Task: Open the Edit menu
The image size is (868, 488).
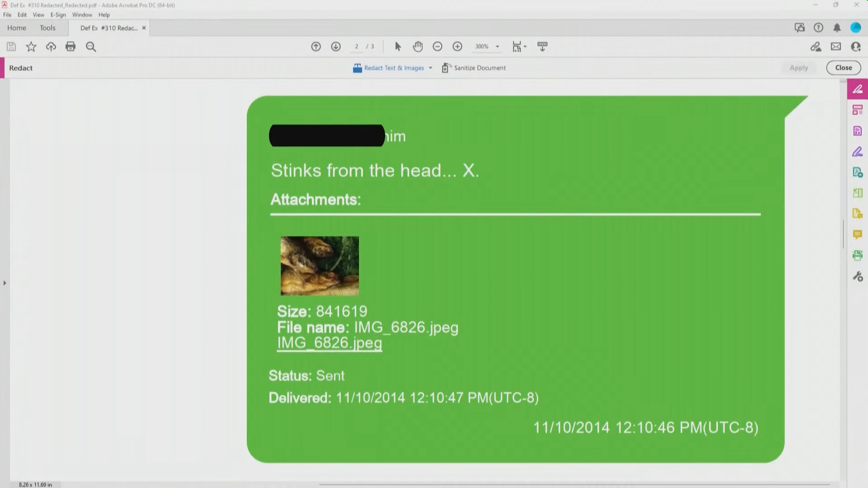Action: pos(22,15)
